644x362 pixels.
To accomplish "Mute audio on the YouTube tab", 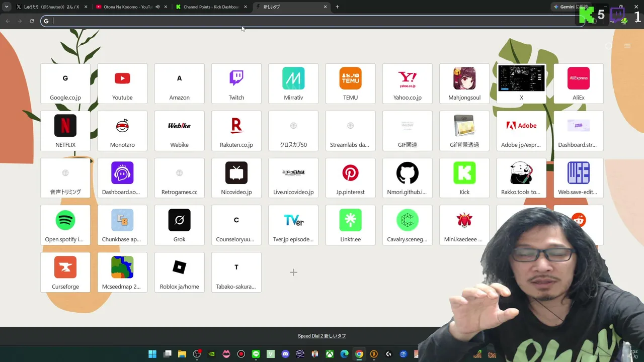I will click(157, 7).
